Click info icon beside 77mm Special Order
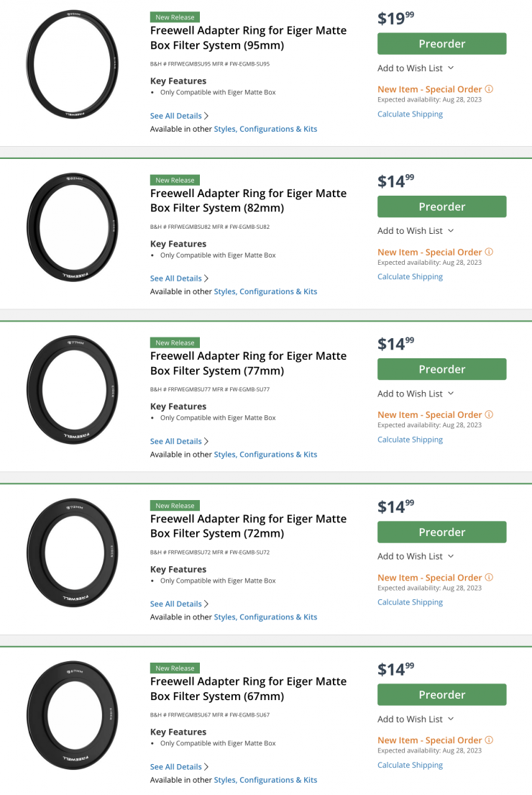532x795 pixels. coord(489,414)
